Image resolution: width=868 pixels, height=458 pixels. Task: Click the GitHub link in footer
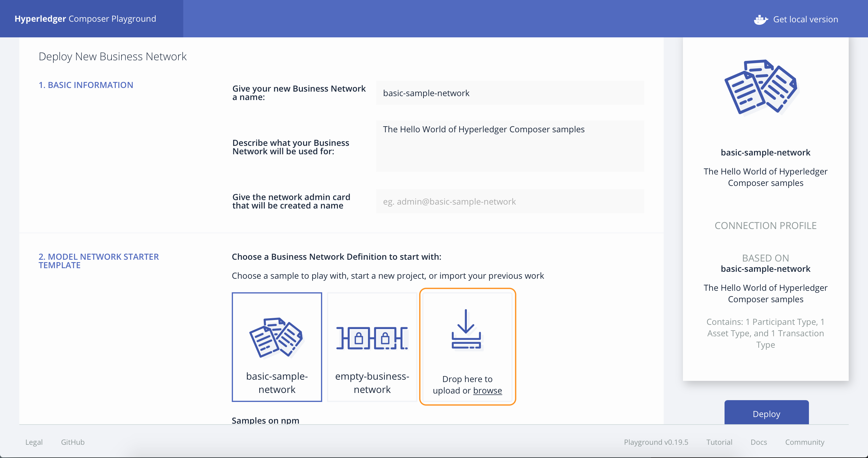[x=73, y=442]
